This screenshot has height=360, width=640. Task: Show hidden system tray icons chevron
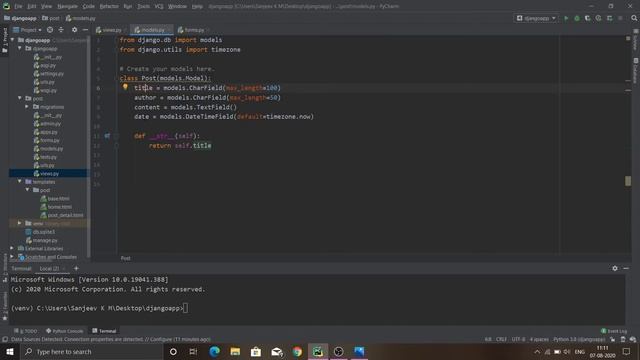(537, 351)
